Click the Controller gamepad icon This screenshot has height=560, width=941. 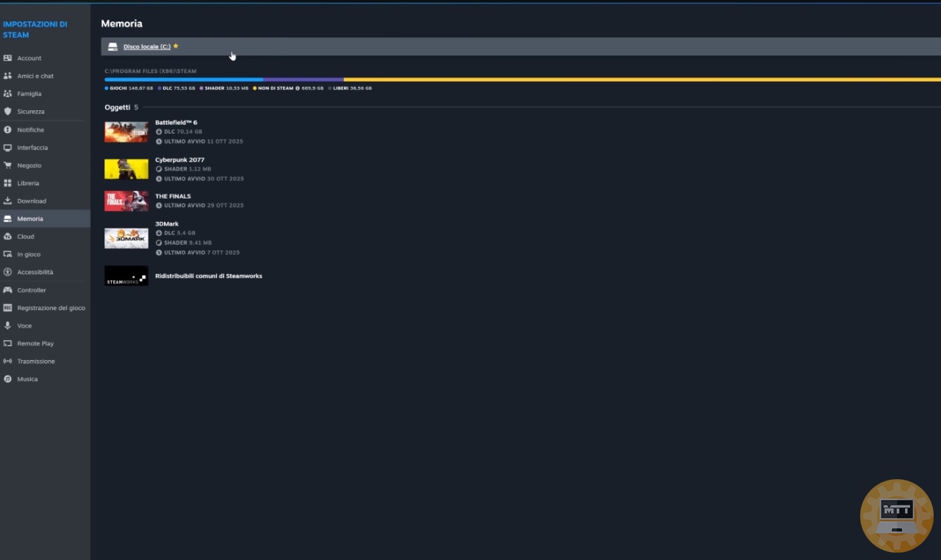coord(7,290)
